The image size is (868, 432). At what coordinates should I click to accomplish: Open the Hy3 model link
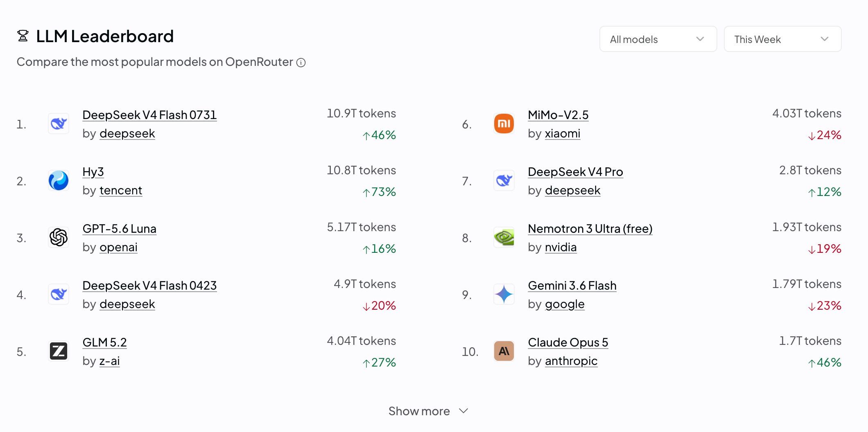93,172
